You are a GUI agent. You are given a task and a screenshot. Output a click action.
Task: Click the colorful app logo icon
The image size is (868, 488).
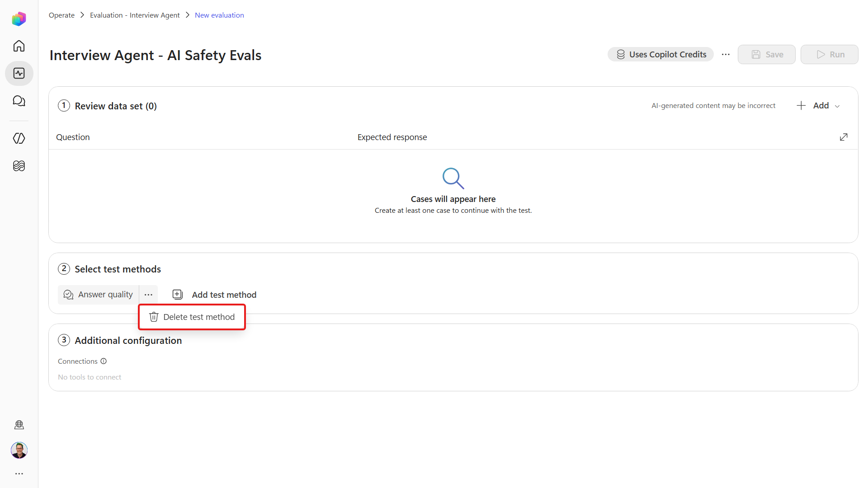click(19, 19)
